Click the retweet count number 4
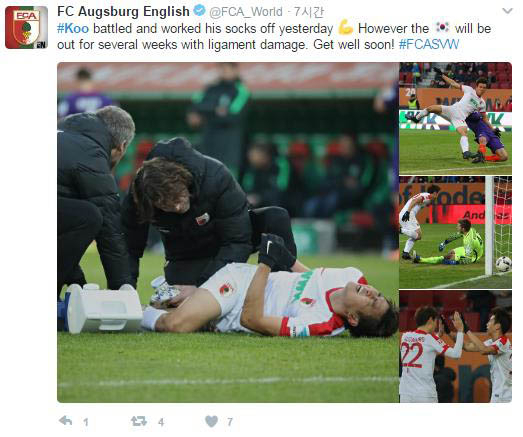The height and width of the screenshot is (437, 523). coord(161,422)
